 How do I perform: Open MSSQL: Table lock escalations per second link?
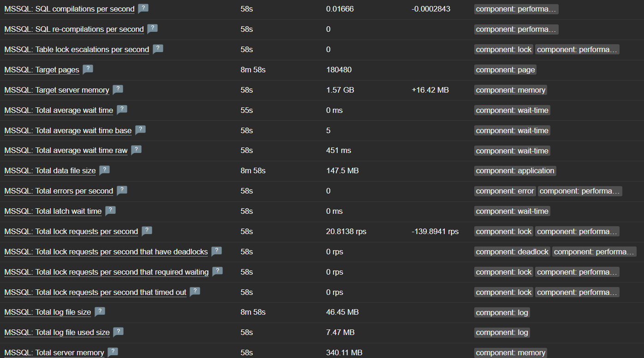[x=77, y=50]
